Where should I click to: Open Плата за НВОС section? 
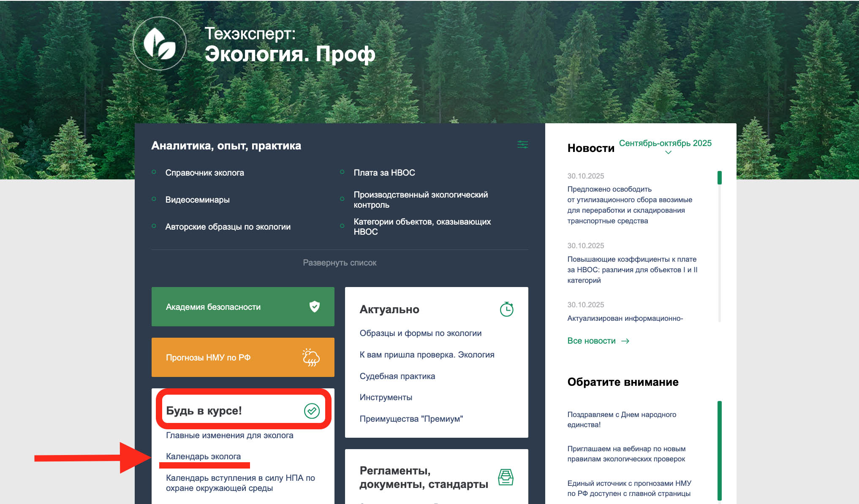tap(384, 173)
